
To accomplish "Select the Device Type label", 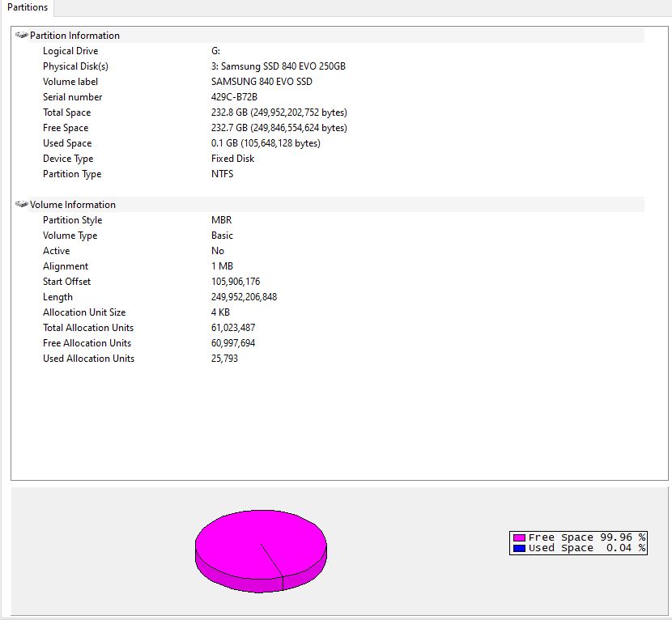I will 68,159.
